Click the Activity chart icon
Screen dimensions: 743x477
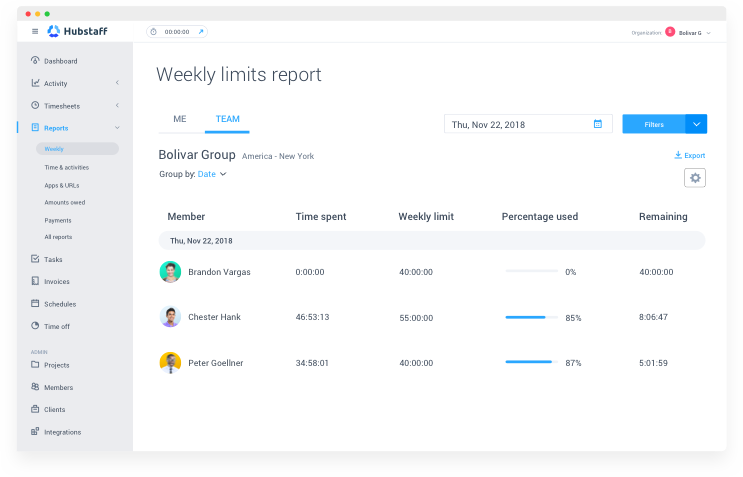[x=35, y=82]
